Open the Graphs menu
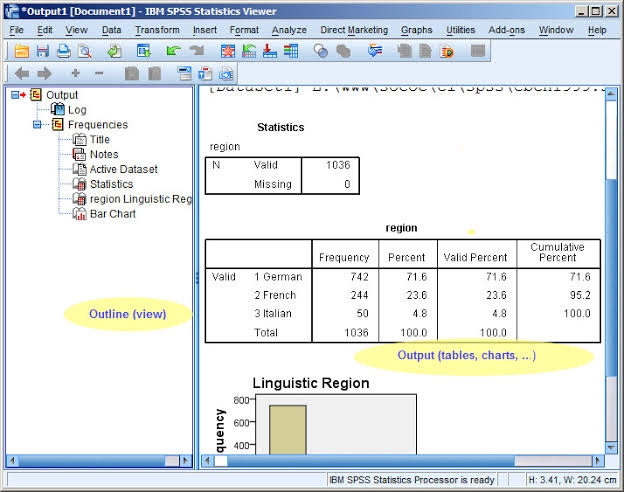 (416, 30)
